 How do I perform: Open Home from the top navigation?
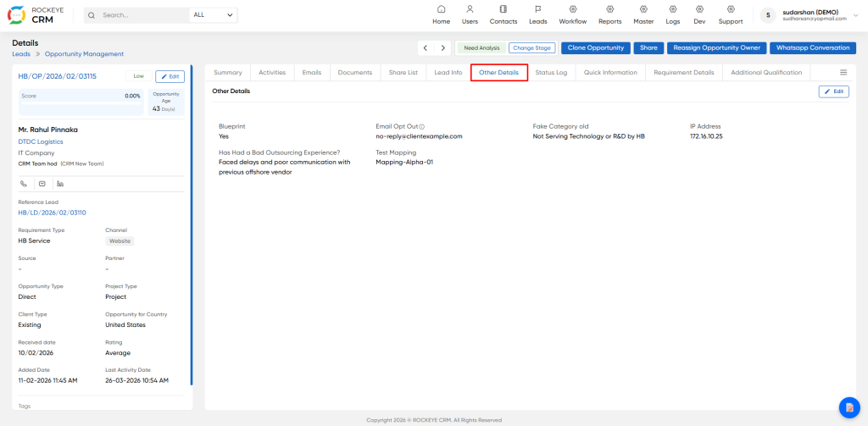pos(441,15)
